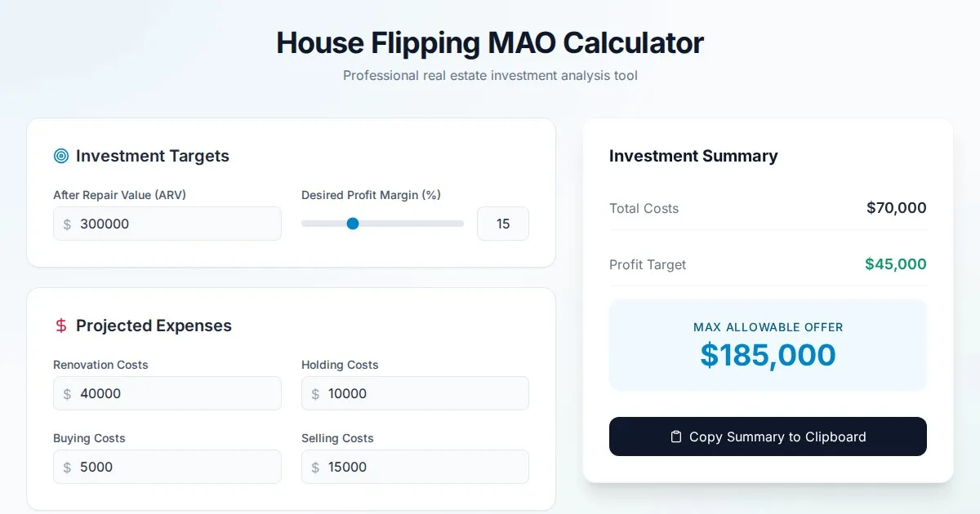Click the dollar prefix in Buying Costs
This screenshot has height=514, width=980.
[x=67, y=467]
